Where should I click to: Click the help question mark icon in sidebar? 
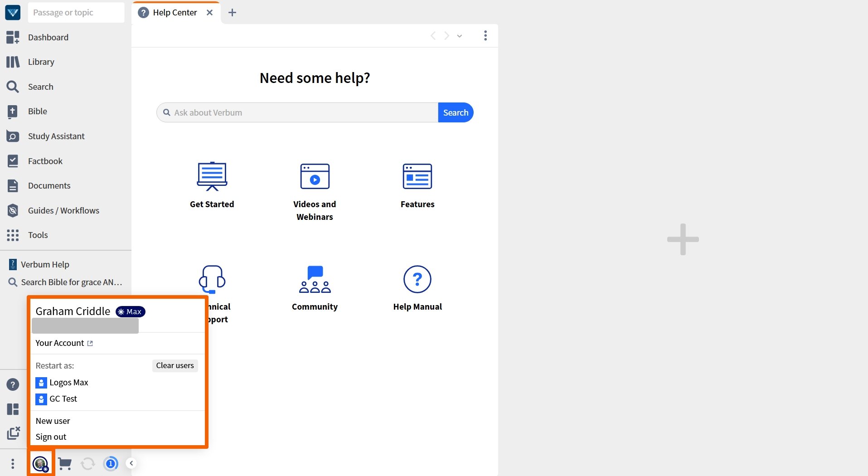tap(13, 384)
